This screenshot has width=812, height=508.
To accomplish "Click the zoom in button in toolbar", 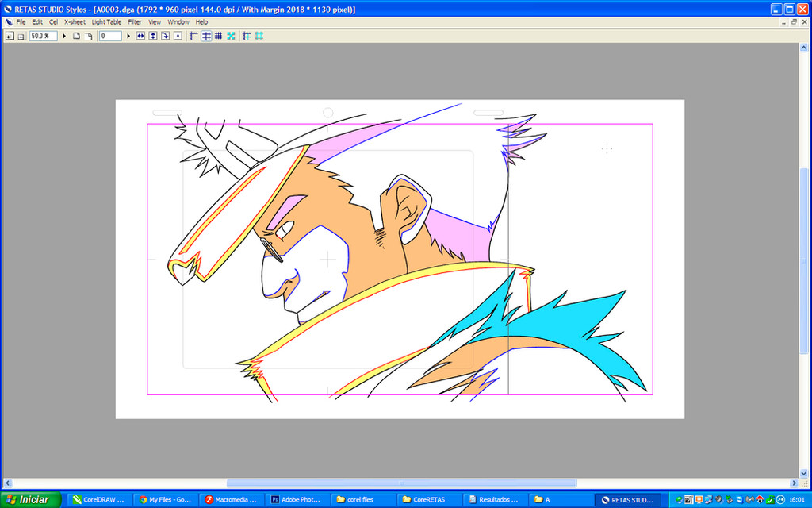I will [10, 36].
